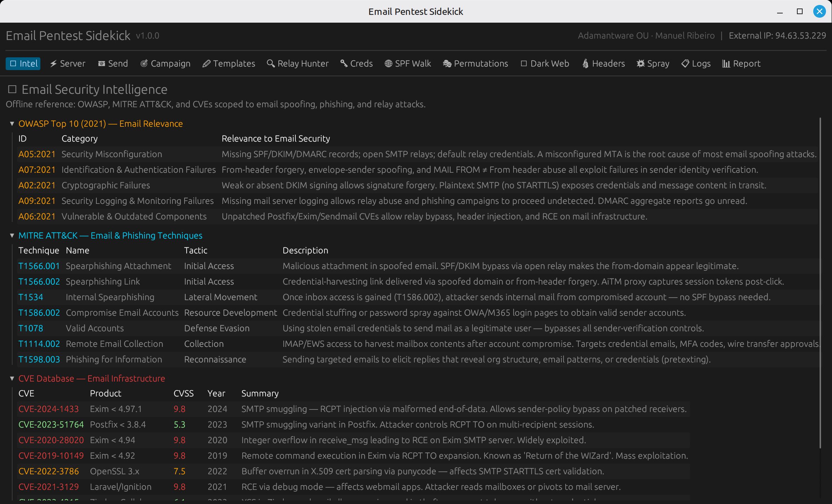Click the T1078 technique ID
832x504 pixels.
click(30, 328)
